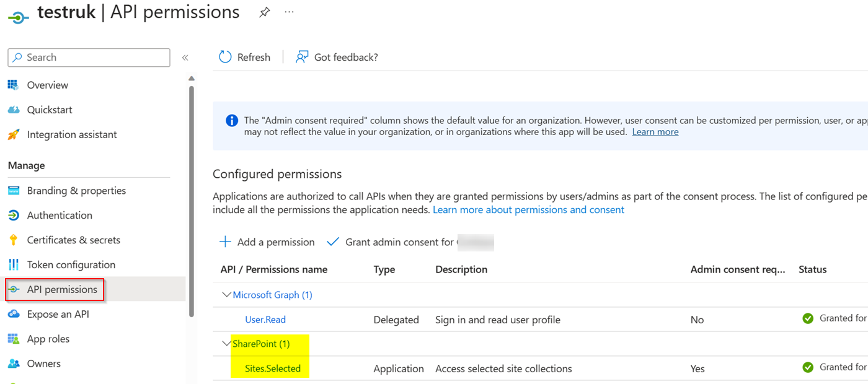This screenshot has height=384, width=868.
Task: Click the Branding & properties icon
Action: coord(14,191)
